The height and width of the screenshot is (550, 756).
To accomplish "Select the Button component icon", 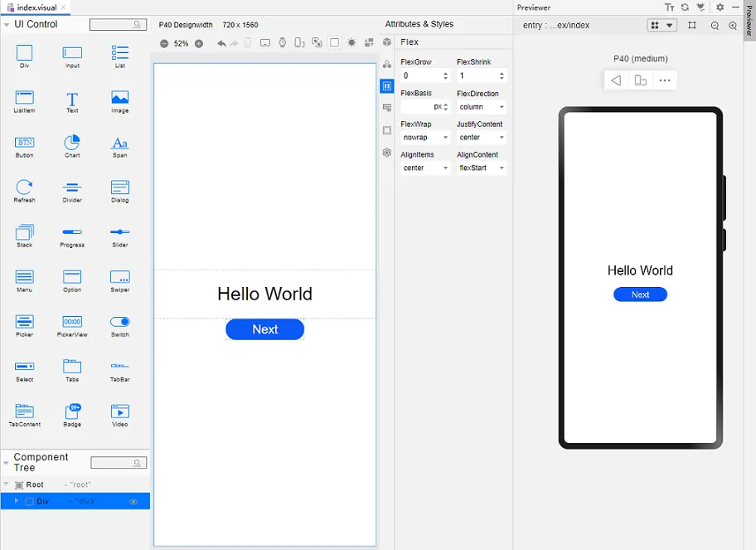I will (24, 143).
